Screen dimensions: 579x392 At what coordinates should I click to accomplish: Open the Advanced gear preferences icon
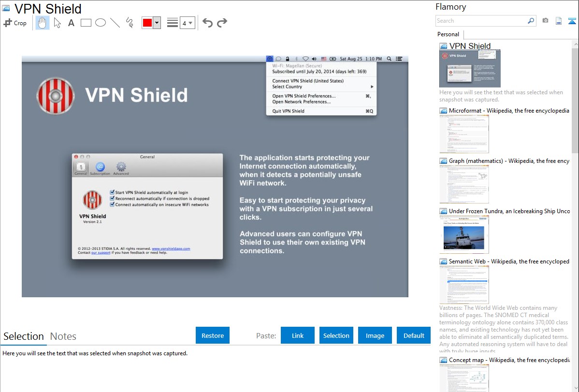(x=121, y=169)
